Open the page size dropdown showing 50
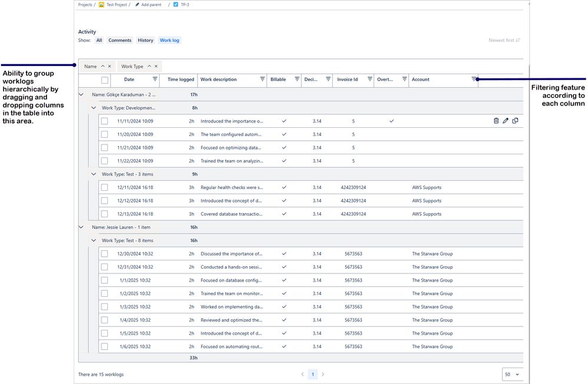The image size is (588, 384). click(x=512, y=374)
